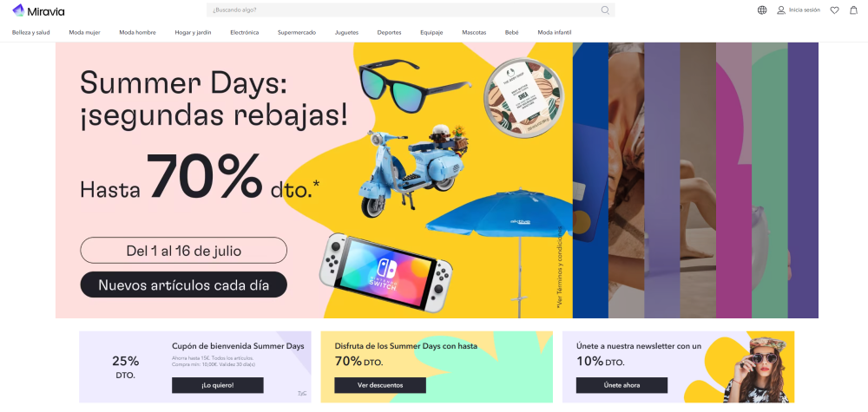868x412 pixels.
Task: Click the 'Inicia sesión' link
Action: [x=805, y=10]
